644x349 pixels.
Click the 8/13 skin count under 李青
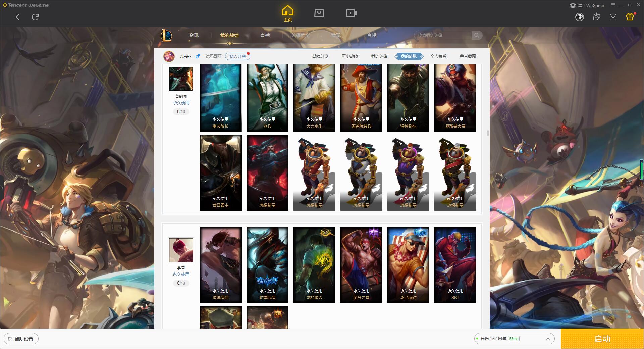pos(181,283)
